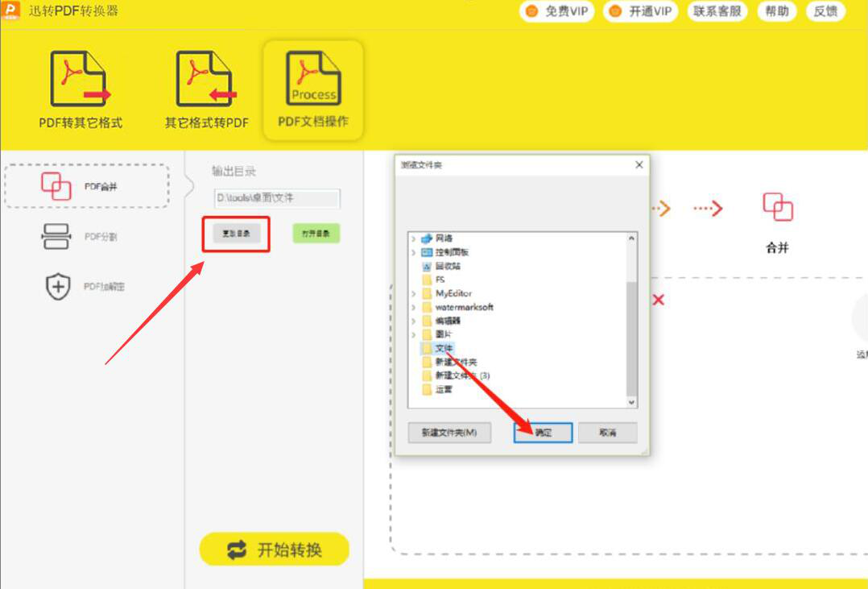Click the green 打开目录 button
Image resolution: width=868 pixels, height=589 pixels.
(x=316, y=234)
